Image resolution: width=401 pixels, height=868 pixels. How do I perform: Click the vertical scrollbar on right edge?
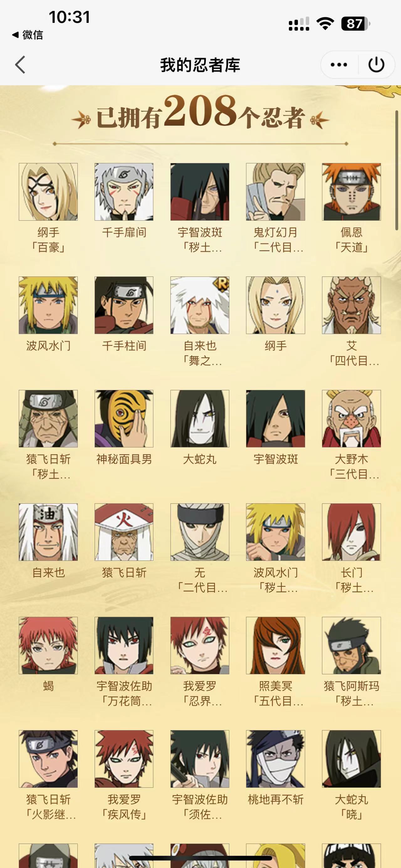397,170
